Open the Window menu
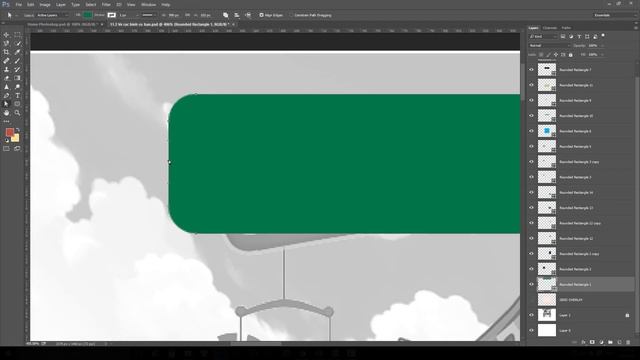The width and height of the screenshot is (640, 360). click(148, 4)
